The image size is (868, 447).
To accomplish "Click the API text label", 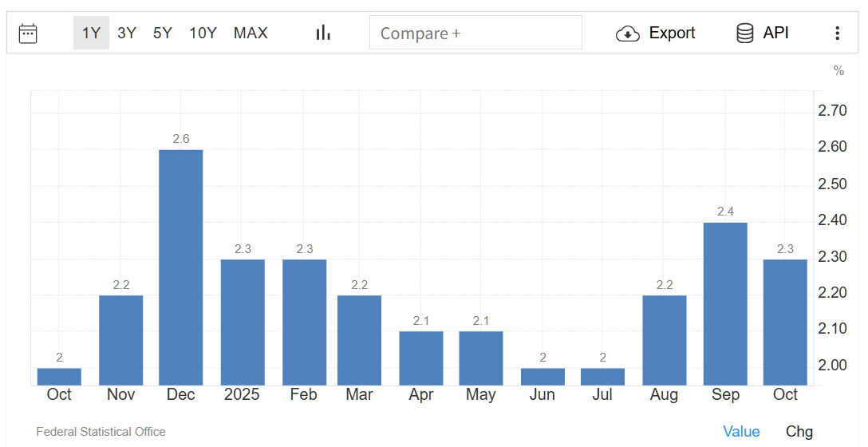I will [x=775, y=33].
